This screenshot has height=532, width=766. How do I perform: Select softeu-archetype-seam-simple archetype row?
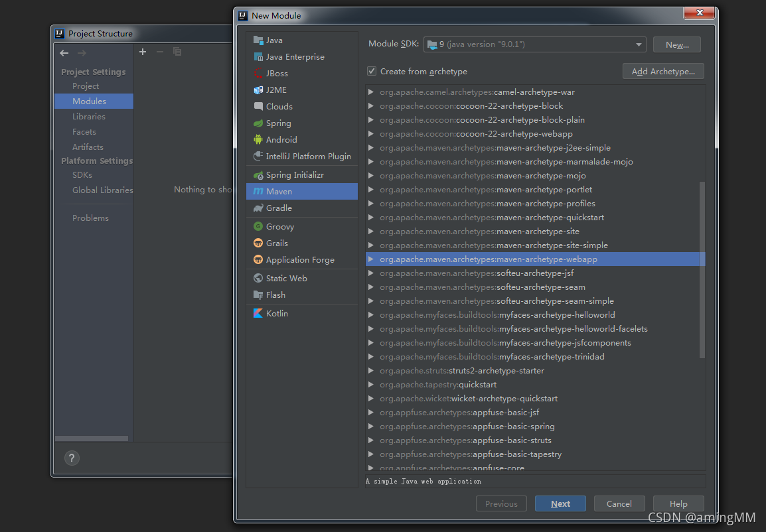tap(536, 300)
